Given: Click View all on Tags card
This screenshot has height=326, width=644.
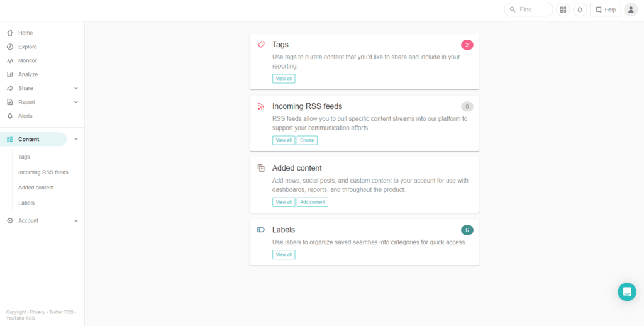Looking at the screenshot, I should (284, 79).
